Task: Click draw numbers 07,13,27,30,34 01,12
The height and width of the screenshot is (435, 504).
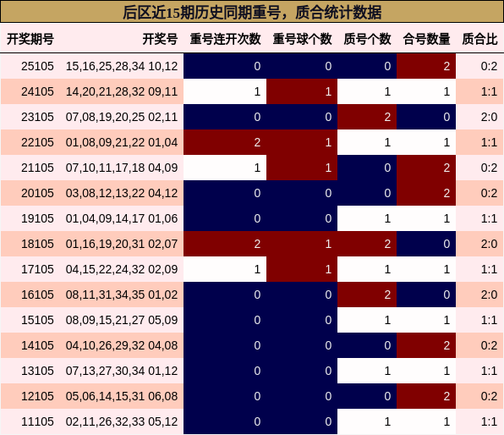Action: point(122,371)
